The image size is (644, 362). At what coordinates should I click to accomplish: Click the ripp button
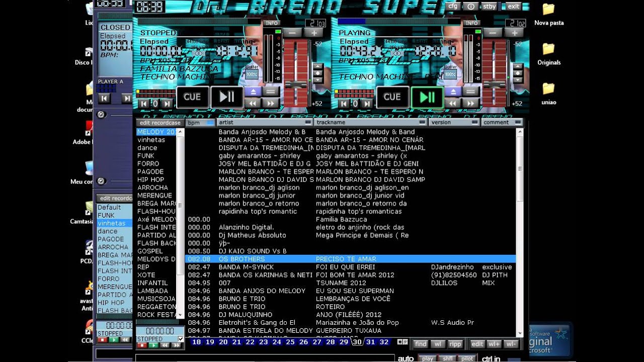455,344
